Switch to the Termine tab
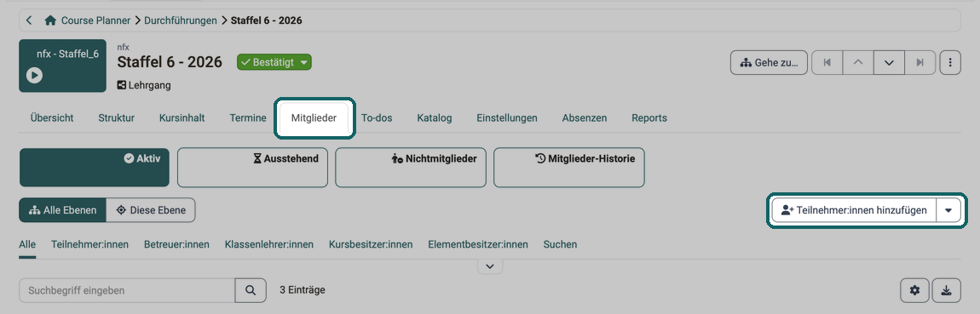 [248, 118]
